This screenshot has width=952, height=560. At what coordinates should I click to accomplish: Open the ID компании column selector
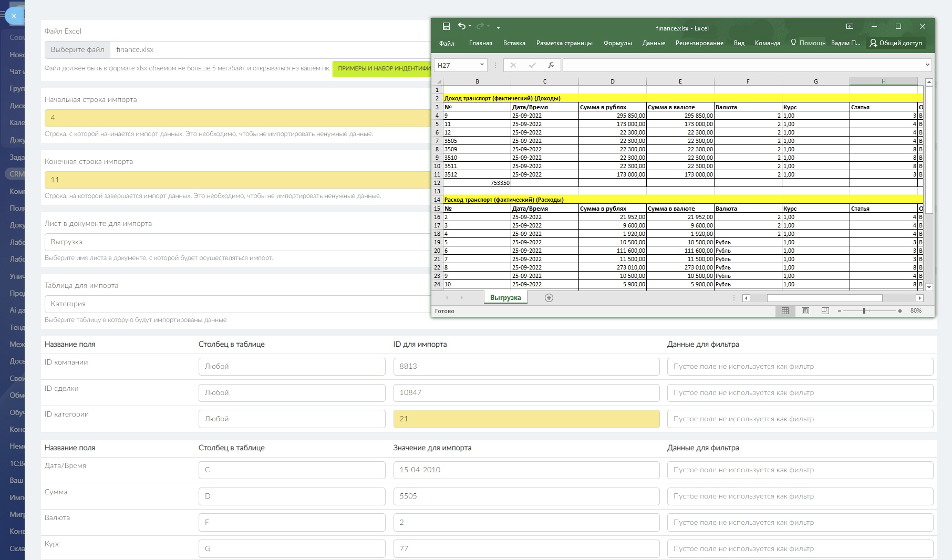[x=292, y=367]
